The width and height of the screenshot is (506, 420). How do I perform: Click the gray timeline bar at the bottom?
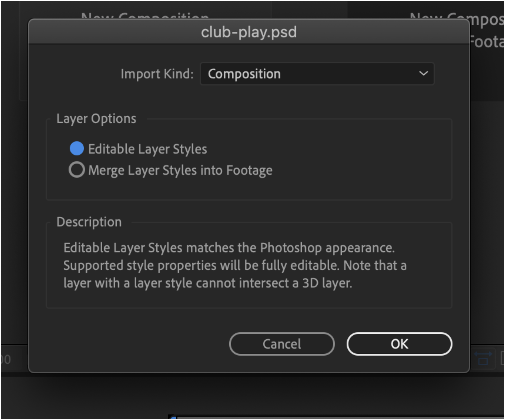pos(341,417)
